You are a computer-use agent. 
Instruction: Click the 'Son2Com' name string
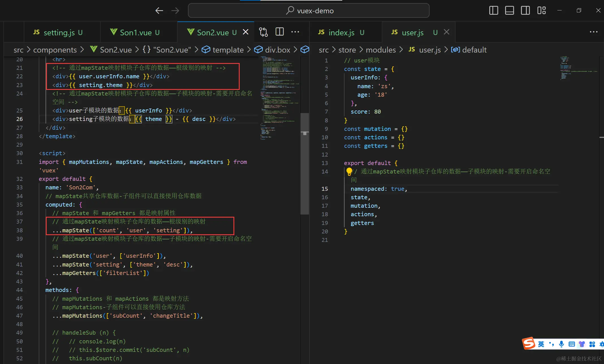(81, 187)
